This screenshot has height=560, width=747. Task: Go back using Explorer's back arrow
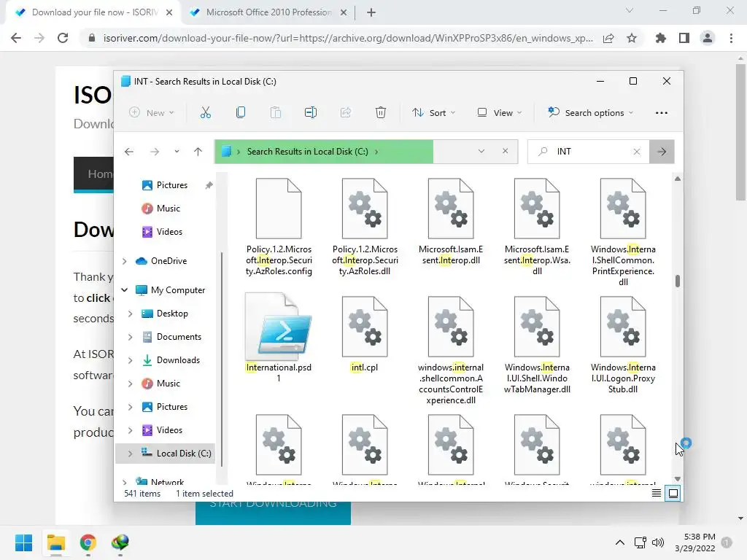click(x=128, y=152)
